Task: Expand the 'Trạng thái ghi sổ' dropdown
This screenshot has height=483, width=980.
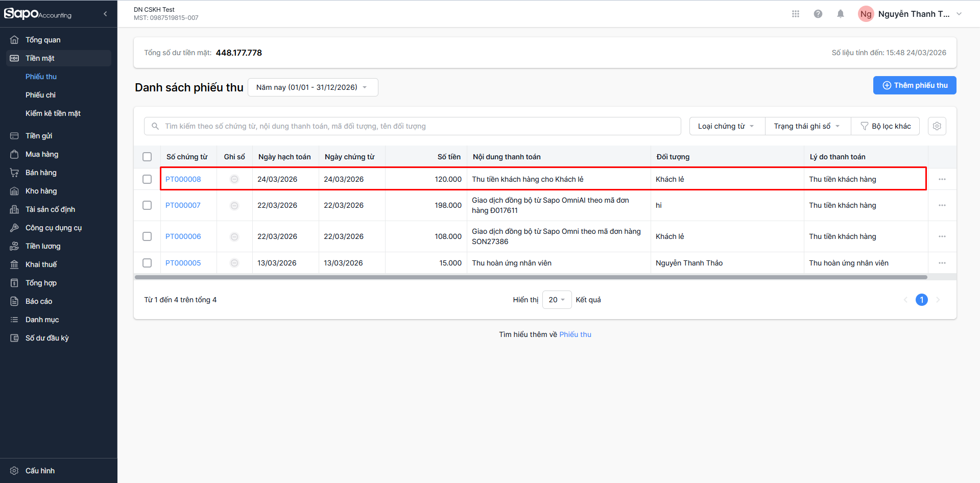Action: coord(807,126)
